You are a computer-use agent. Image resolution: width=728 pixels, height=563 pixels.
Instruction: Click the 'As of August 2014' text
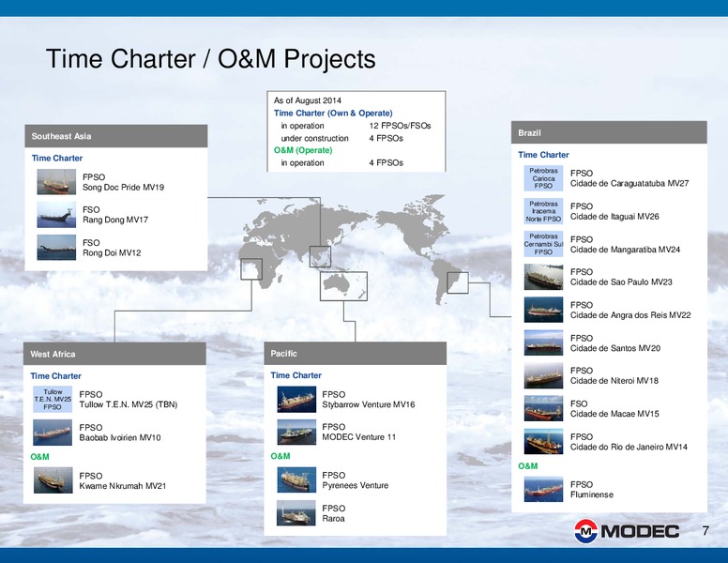308,100
